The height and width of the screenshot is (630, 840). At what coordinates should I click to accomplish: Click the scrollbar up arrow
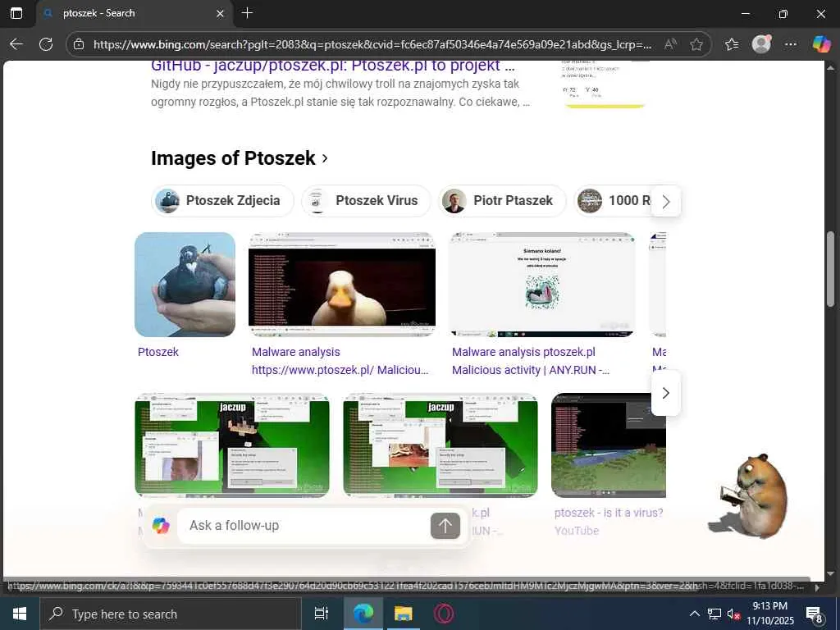point(831,68)
